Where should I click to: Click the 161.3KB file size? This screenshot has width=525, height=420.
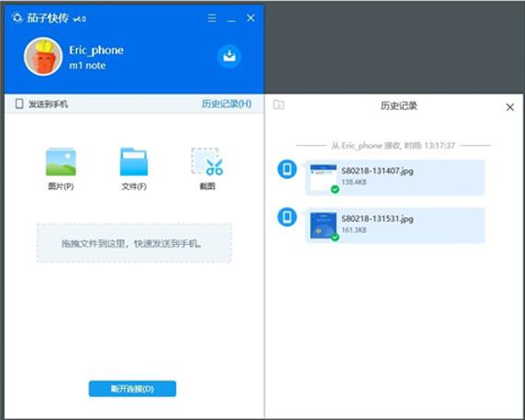click(354, 230)
